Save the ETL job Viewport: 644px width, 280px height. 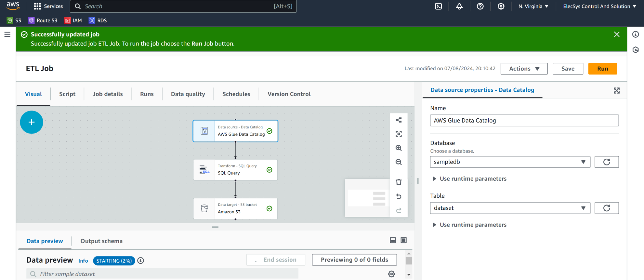(568, 69)
